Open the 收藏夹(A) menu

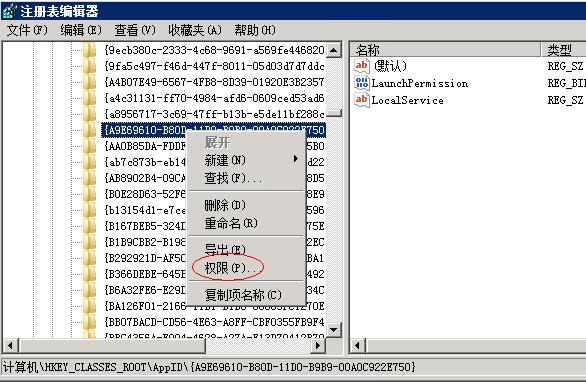click(x=195, y=30)
